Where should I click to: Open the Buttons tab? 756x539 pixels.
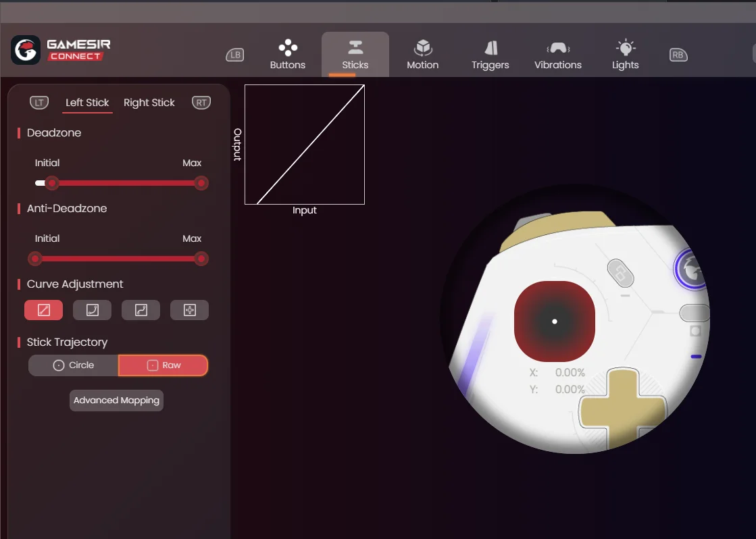288,55
